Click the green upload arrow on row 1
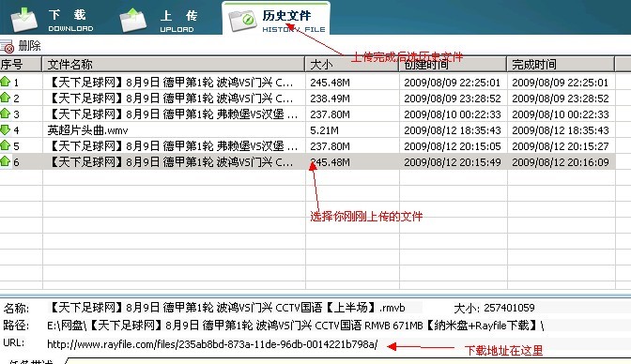The image size is (631, 364). click(6, 82)
